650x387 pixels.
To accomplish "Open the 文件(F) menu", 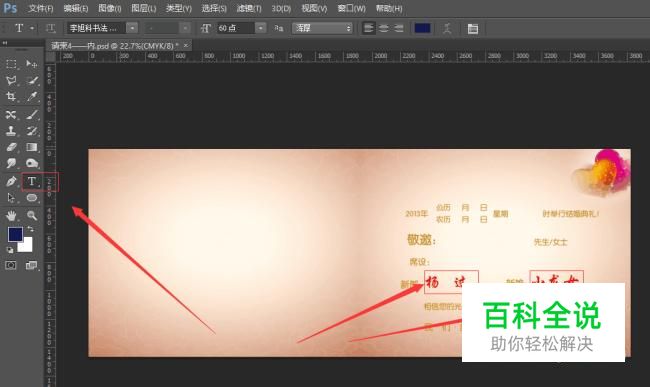I will pyautogui.click(x=40, y=8).
